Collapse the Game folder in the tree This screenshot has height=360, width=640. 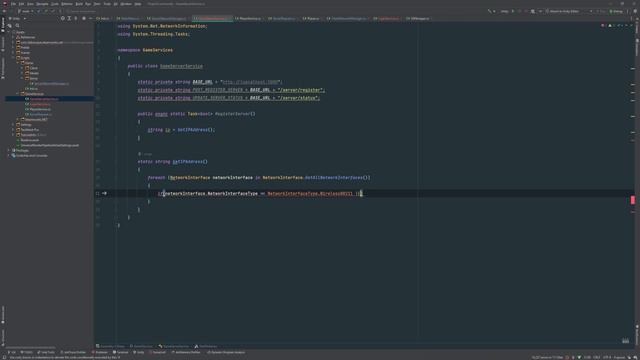coord(18,63)
